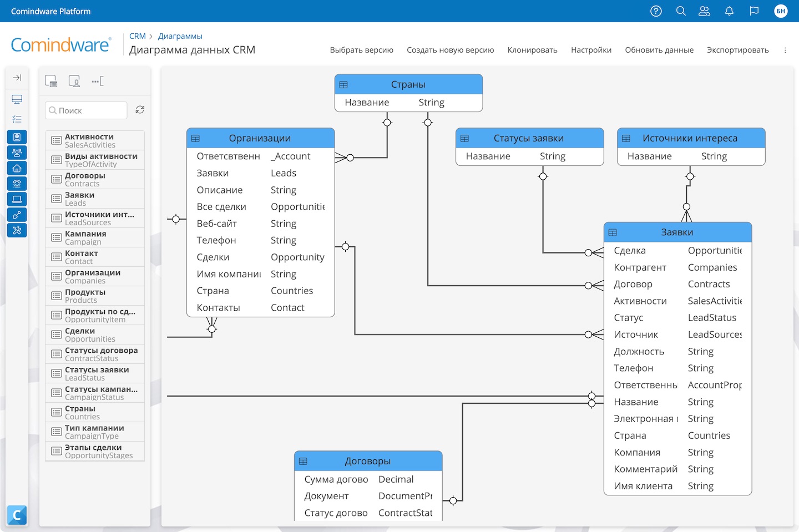Viewport: 799px width, 532px height.
Task: Click Комментарий attribute in Заявки entity
Action: (x=646, y=469)
